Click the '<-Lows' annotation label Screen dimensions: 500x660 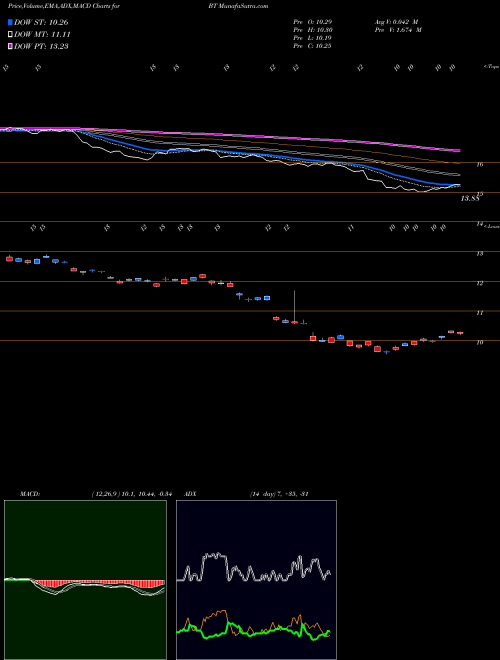tap(491, 226)
